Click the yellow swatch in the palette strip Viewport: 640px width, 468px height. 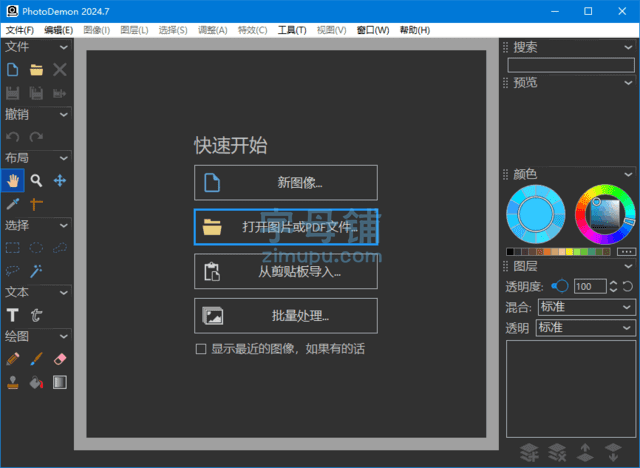point(569,252)
